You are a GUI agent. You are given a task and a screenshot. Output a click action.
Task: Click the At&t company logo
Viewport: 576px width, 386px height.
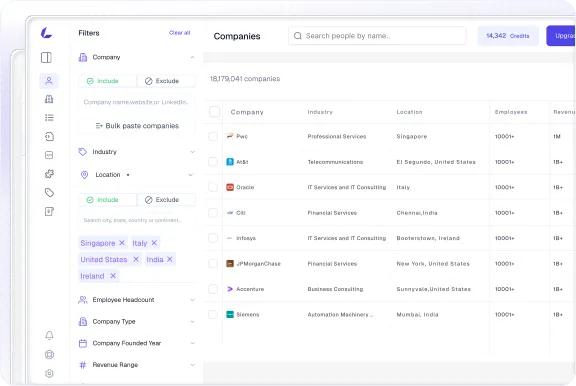coord(230,162)
